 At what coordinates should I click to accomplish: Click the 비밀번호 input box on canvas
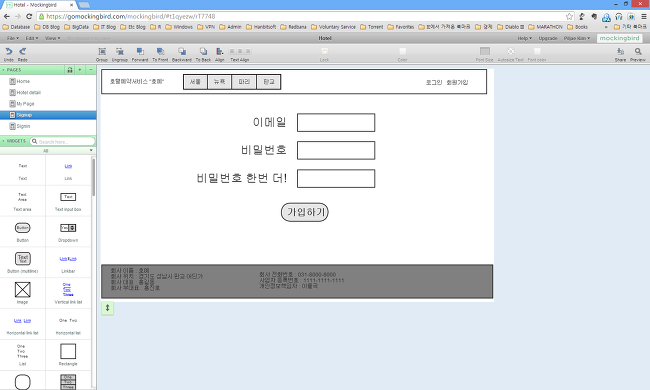(x=336, y=150)
